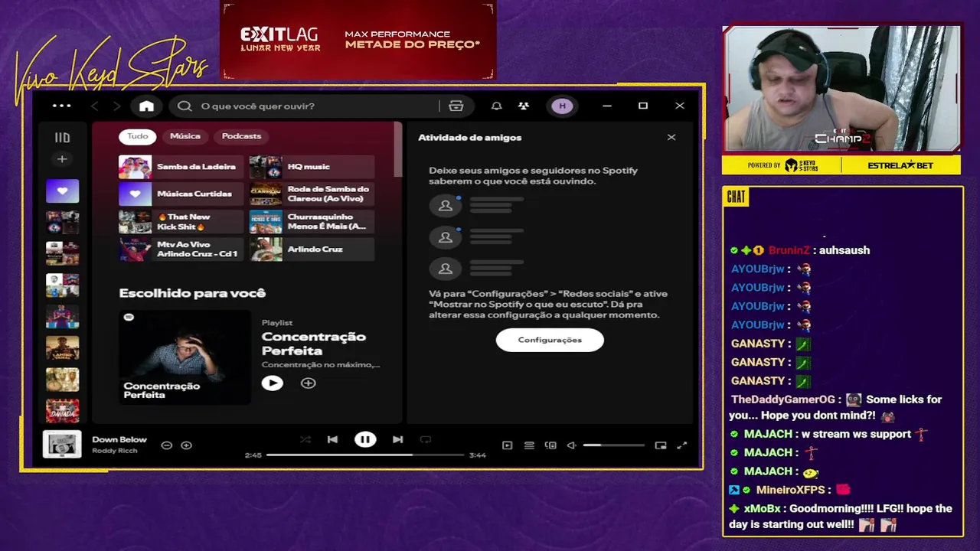Open Churrasquinho Menos É Mais tile

(x=312, y=222)
